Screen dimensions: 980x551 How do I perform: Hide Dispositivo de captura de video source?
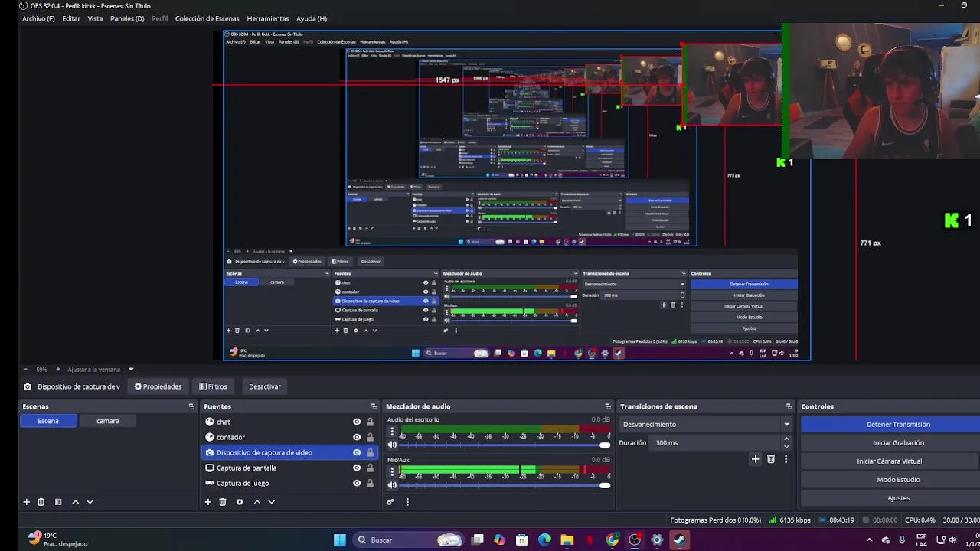(357, 452)
